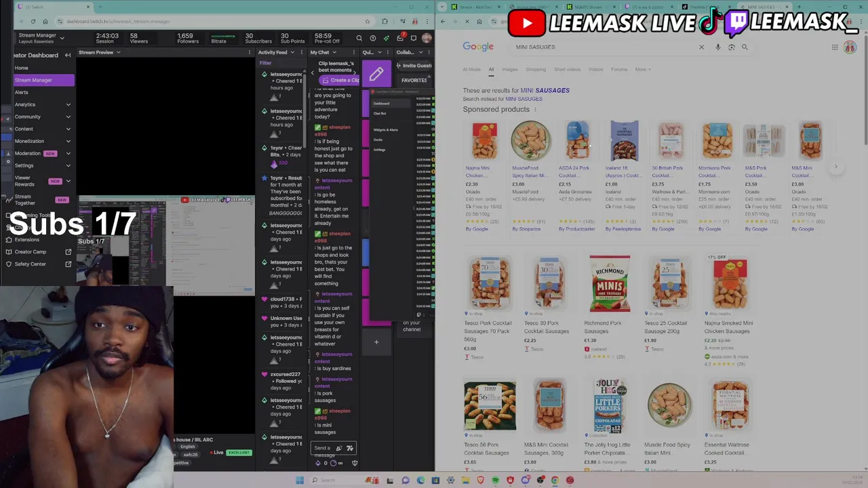Switch to Images tab in Google results
Screen dimensions: 868x488
click(509, 69)
